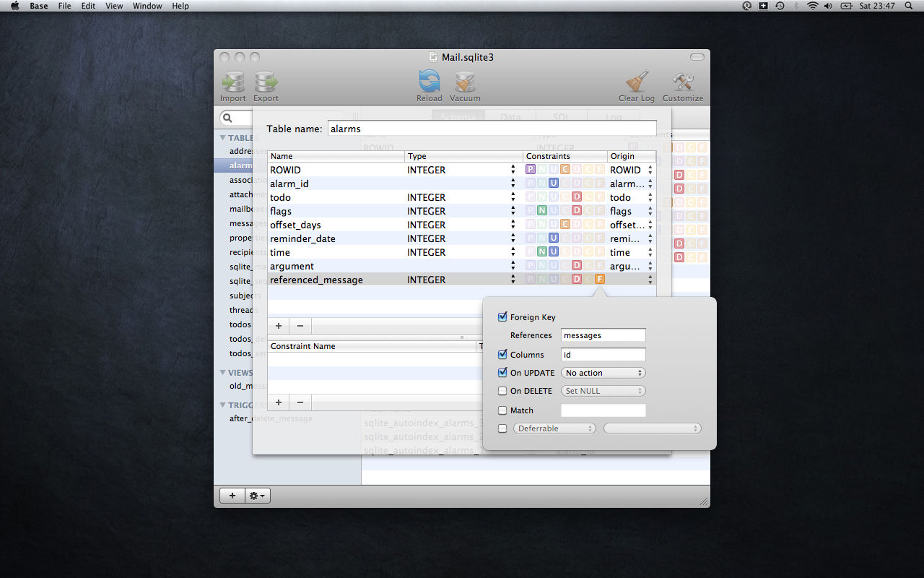Remove a constraint with the minus button
The image size is (924, 578).
300,402
